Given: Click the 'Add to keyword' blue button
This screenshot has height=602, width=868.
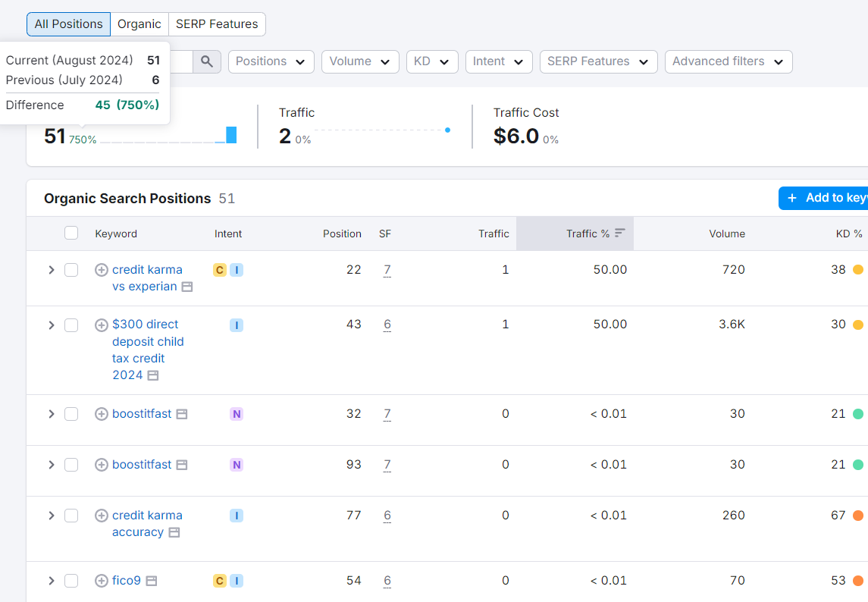Looking at the screenshot, I should [x=823, y=199].
